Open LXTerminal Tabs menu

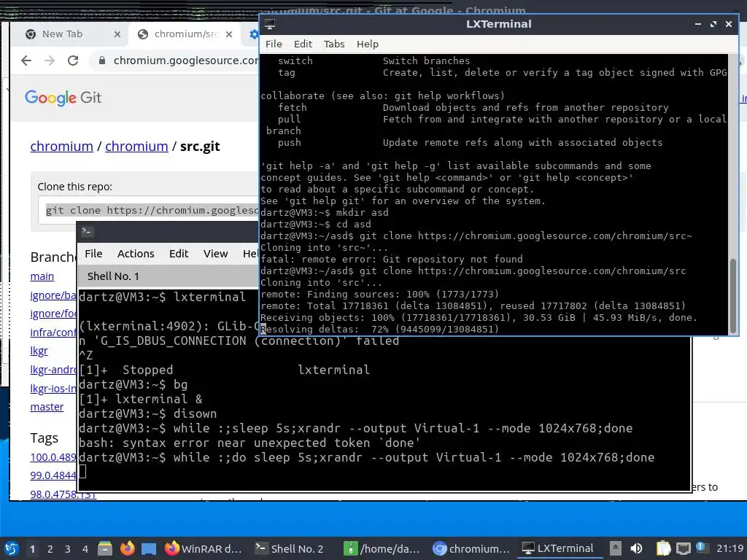tap(334, 44)
